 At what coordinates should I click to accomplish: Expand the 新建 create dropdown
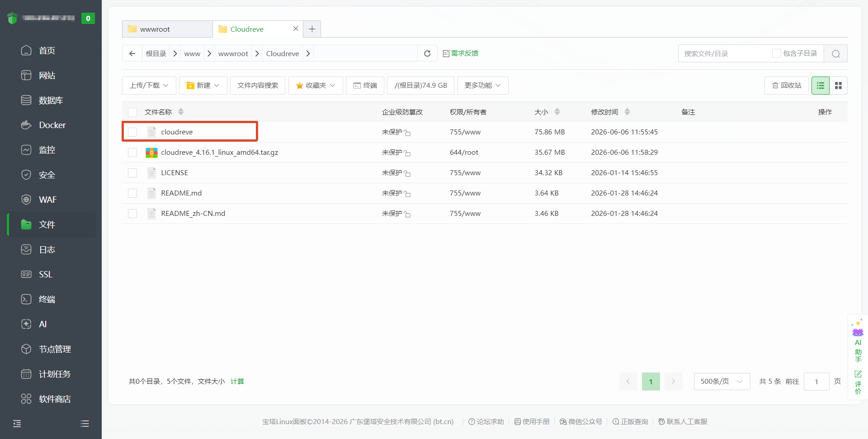point(203,86)
